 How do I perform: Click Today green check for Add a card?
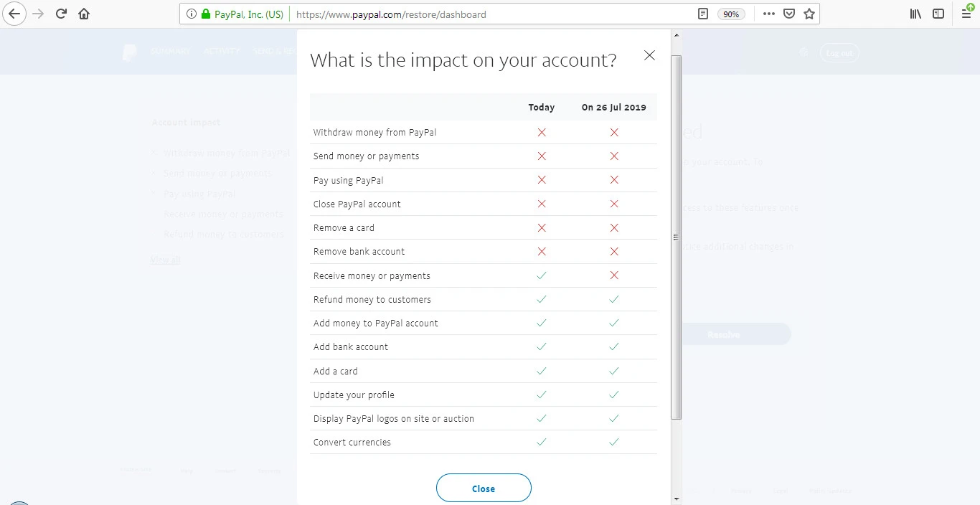coord(542,371)
